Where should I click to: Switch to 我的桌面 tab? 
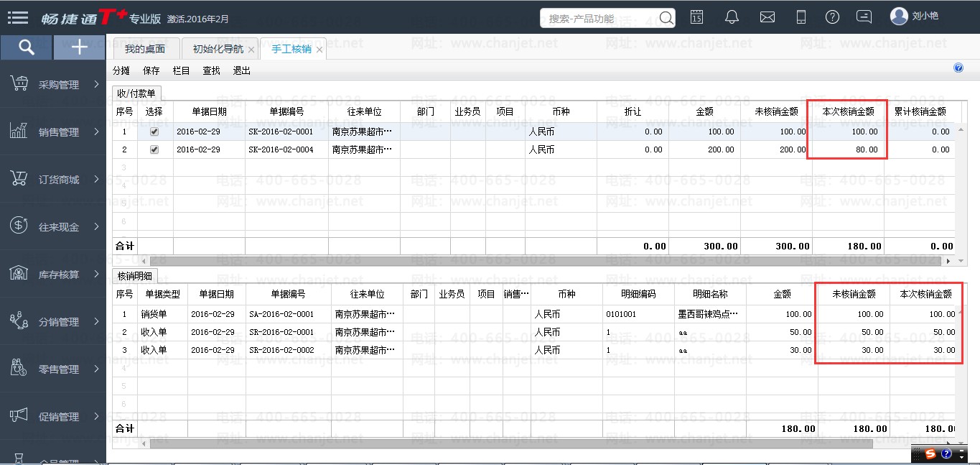tap(144, 50)
